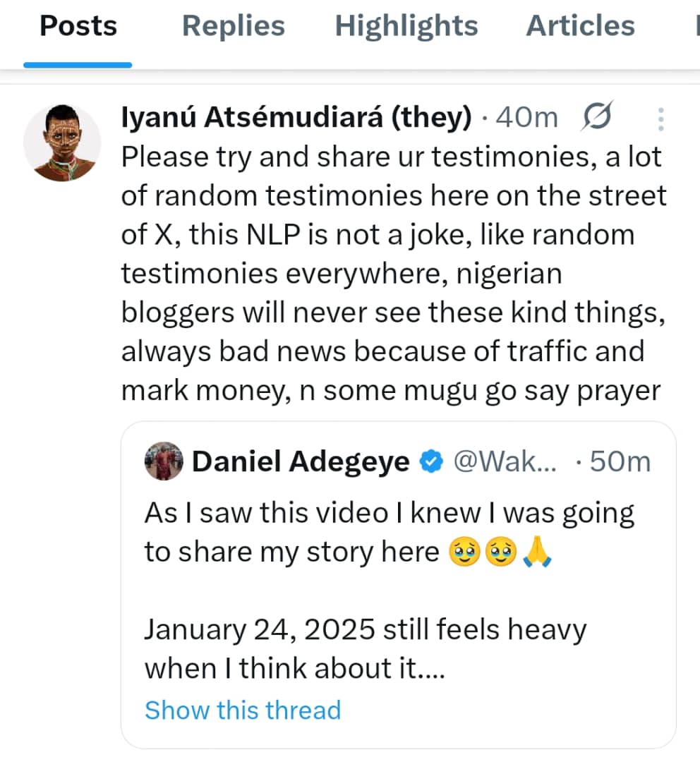Click the praying hands emoji

click(538, 551)
